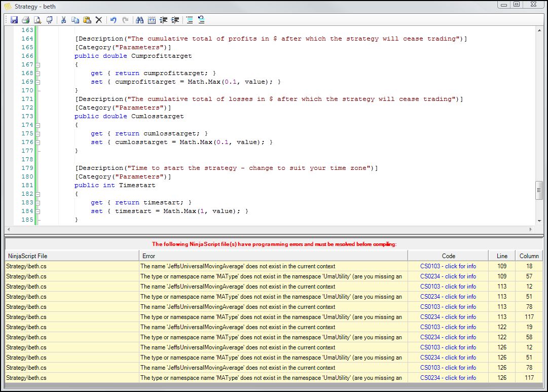Click the go-to-line icon beside binoculars
The image size is (548, 392).
pyautogui.click(x=152, y=20)
